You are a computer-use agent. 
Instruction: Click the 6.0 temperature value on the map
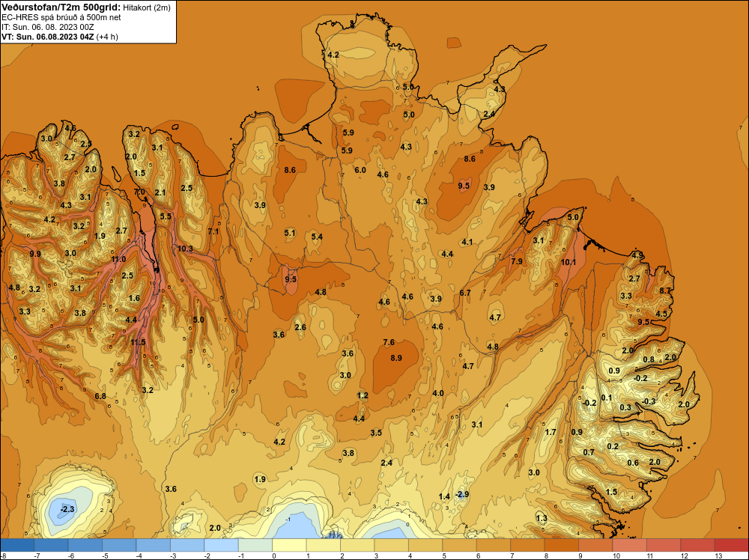(x=360, y=170)
